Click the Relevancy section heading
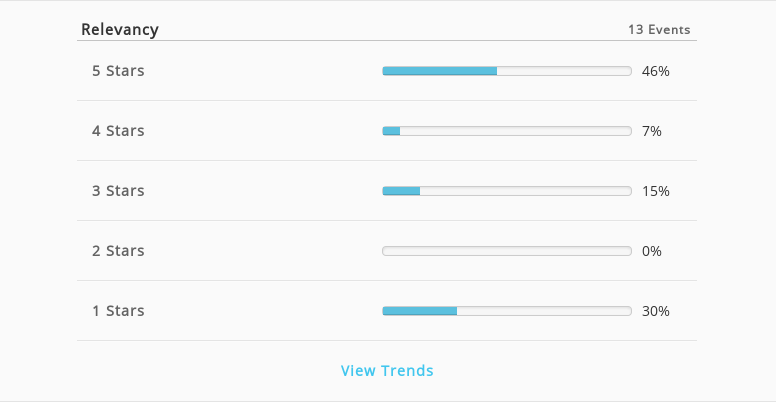The image size is (776, 402). click(120, 30)
